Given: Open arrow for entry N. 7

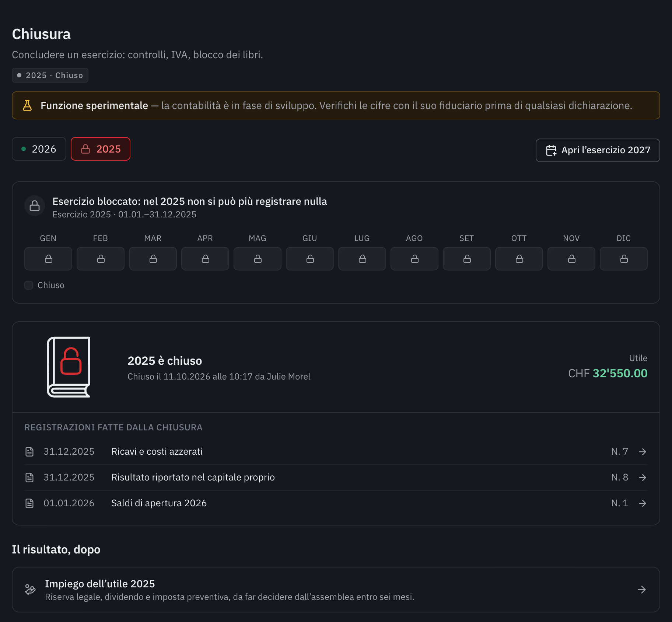Looking at the screenshot, I should point(643,452).
